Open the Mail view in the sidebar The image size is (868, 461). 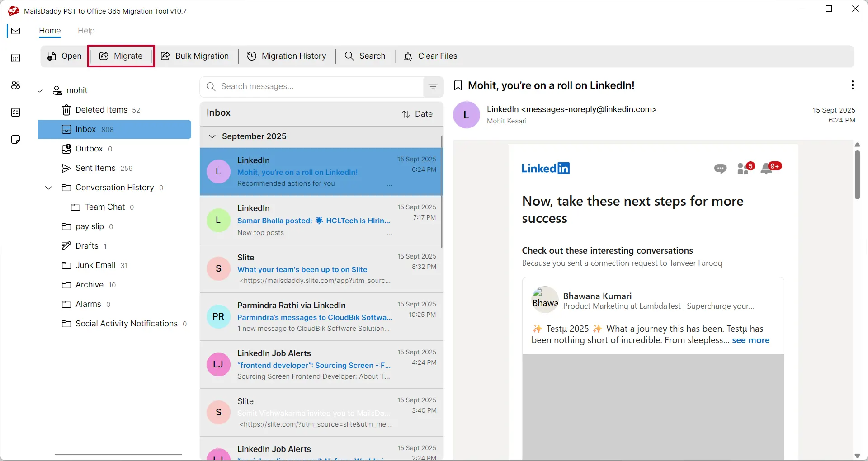[16, 31]
